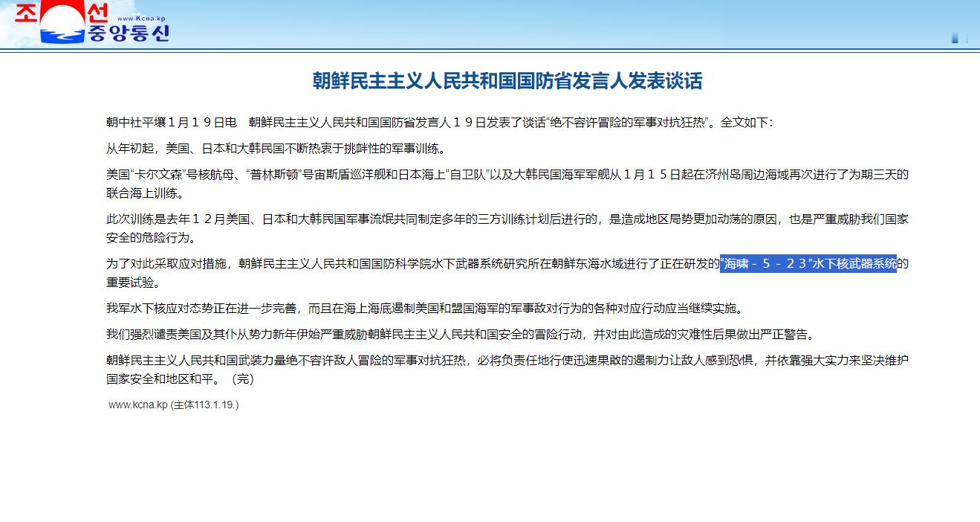Click the highlighted text "海啸-5-23"水下核武器系统
Screen dimensions: 980x522
[808, 264]
